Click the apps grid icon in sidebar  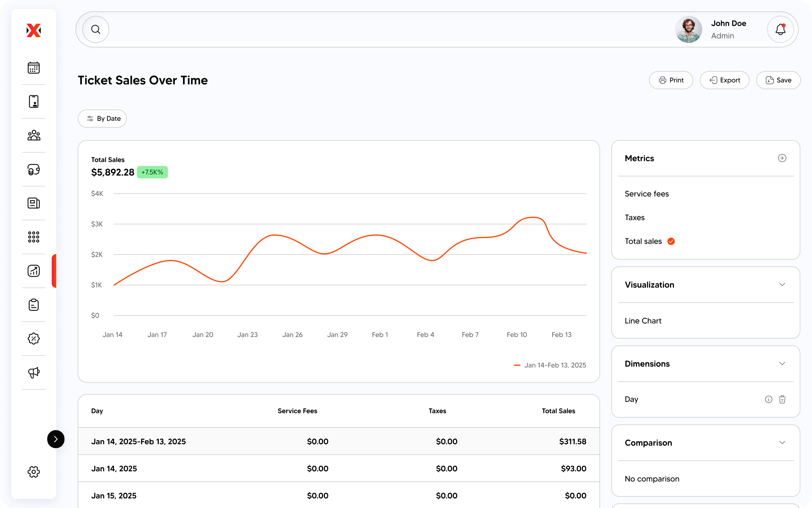point(34,237)
